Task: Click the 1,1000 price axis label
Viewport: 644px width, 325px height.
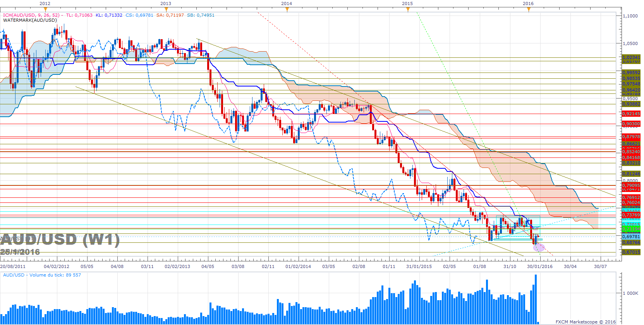Action: point(630,16)
